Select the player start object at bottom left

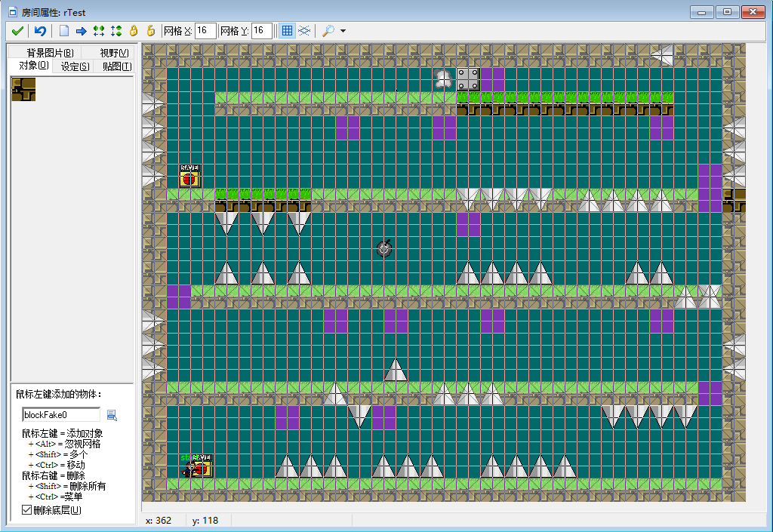pyautogui.click(x=189, y=468)
